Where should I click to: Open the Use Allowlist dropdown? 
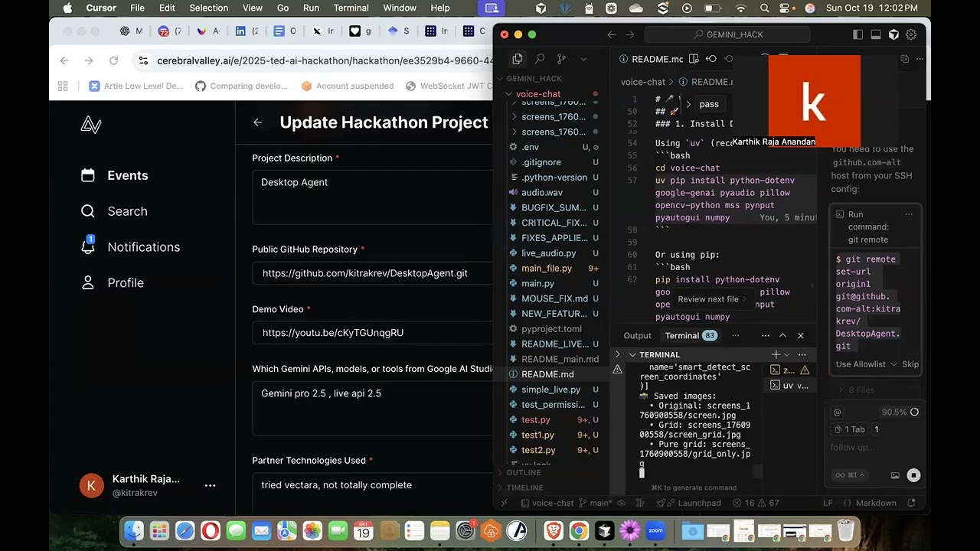pyautogui.click(x=865, y=364)
